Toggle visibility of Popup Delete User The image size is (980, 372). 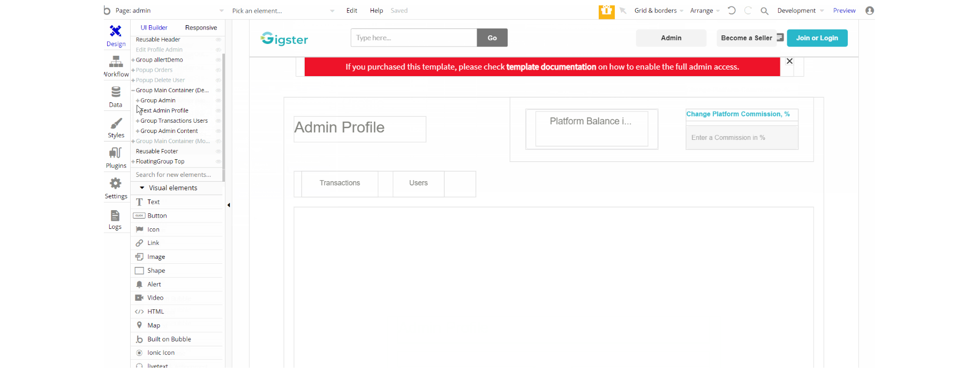pyautogui.click(x=218, y=80)
